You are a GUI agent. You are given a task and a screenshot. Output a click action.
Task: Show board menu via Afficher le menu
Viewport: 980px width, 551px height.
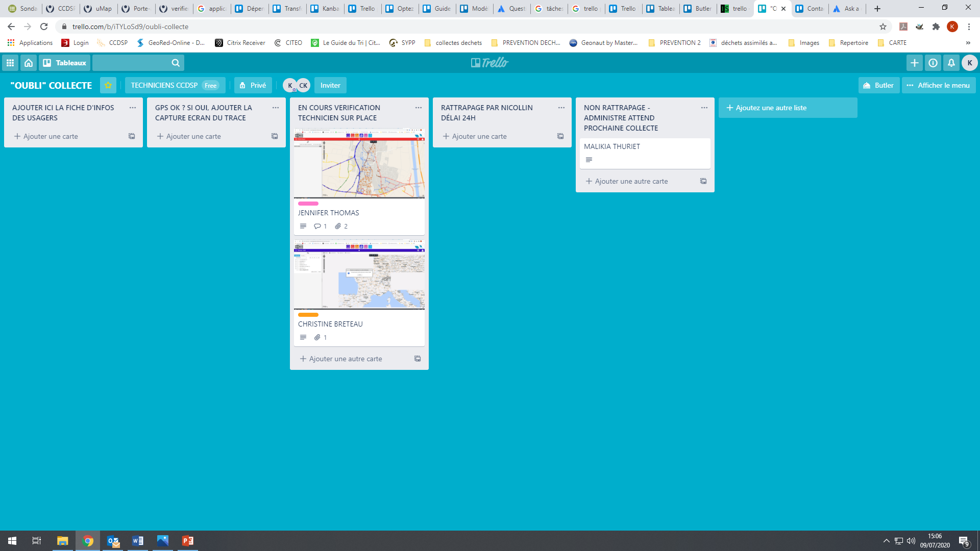click(939, 85)
